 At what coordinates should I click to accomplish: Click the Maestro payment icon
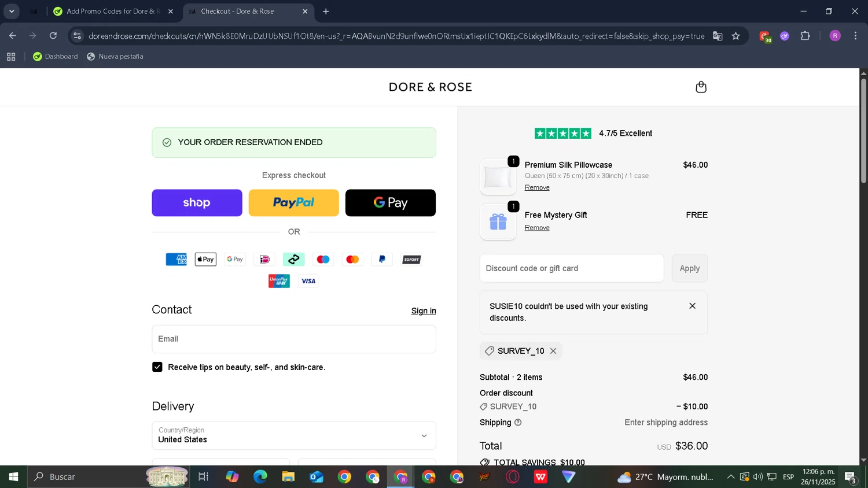(x=323, y=260)
